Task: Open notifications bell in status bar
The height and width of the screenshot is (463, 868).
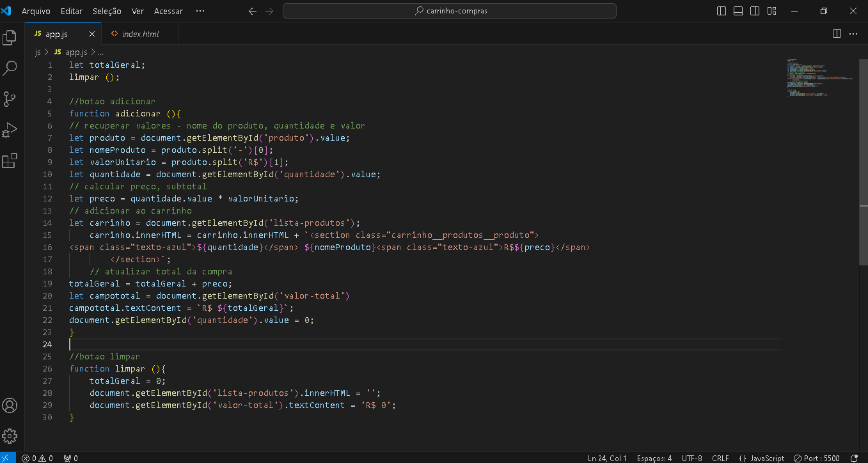Action: 855,458
